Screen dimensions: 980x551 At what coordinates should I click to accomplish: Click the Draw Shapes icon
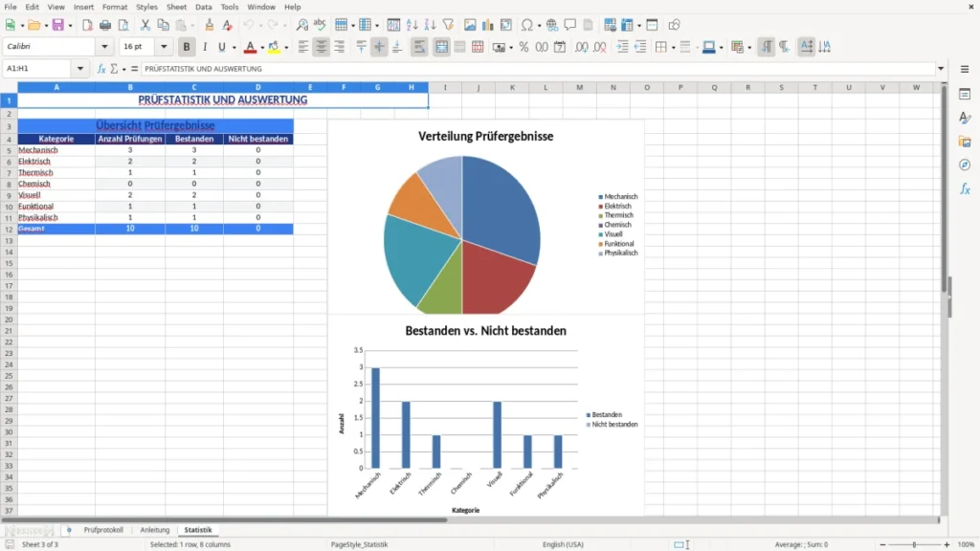point(674,25)
